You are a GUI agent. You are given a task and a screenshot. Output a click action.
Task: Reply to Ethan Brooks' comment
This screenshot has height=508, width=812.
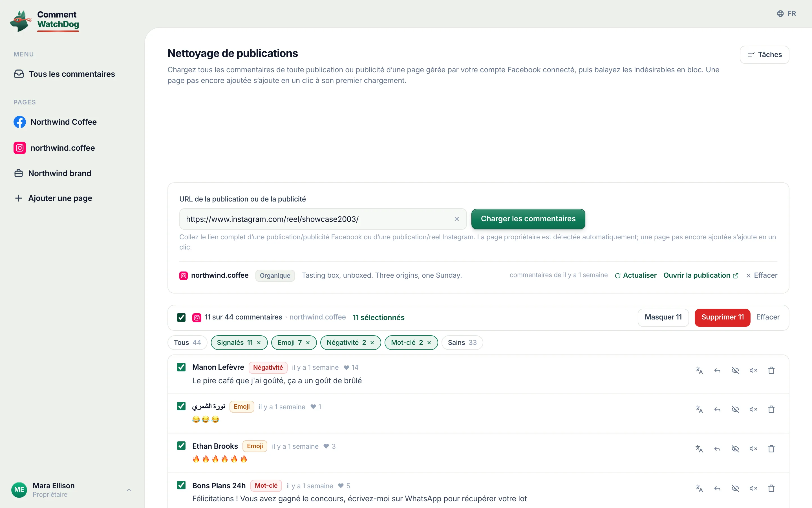point(717,449)
